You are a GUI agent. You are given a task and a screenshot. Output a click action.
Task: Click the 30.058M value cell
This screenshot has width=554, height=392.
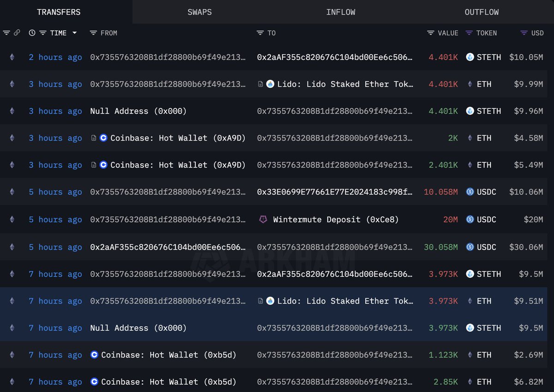coord(441,247)
